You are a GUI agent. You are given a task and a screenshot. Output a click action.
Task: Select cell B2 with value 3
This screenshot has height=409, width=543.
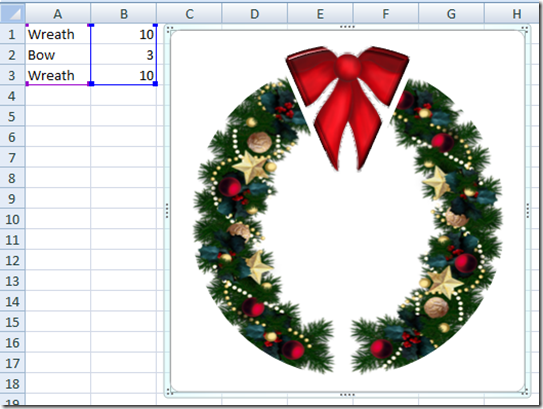[x=124, y=55]
